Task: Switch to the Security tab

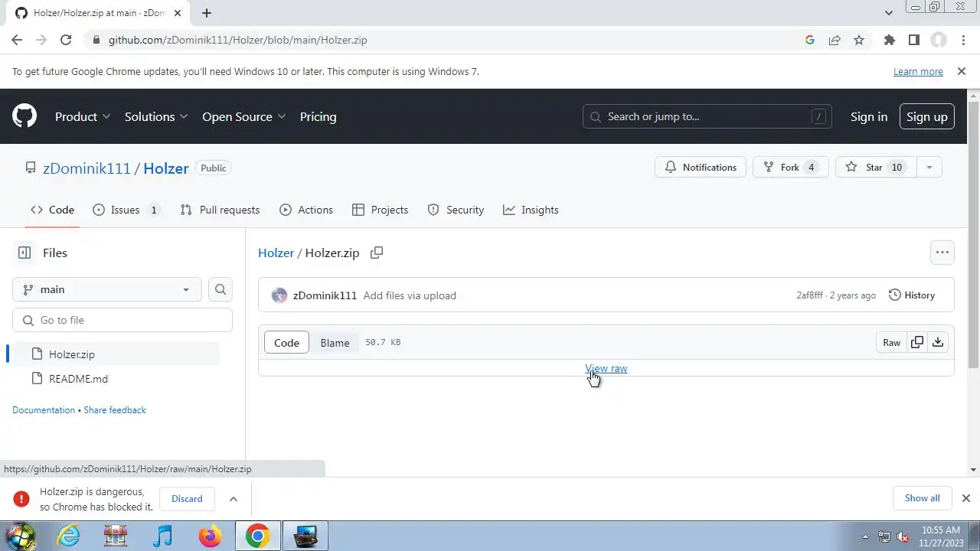Action: [x=456, y=210]
